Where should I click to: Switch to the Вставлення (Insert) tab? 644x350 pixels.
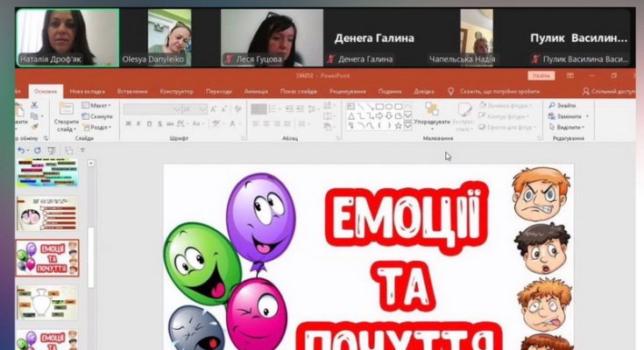coord(131,91)
